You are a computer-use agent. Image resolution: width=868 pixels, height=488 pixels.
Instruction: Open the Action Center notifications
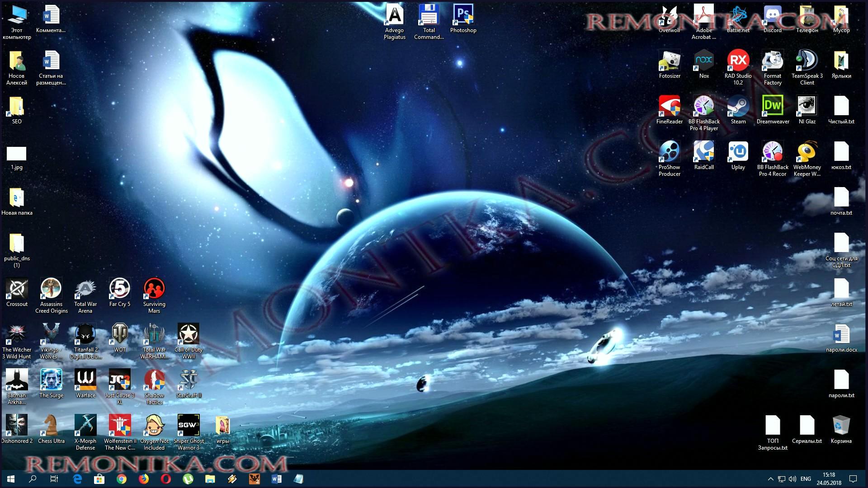[853, 479]
